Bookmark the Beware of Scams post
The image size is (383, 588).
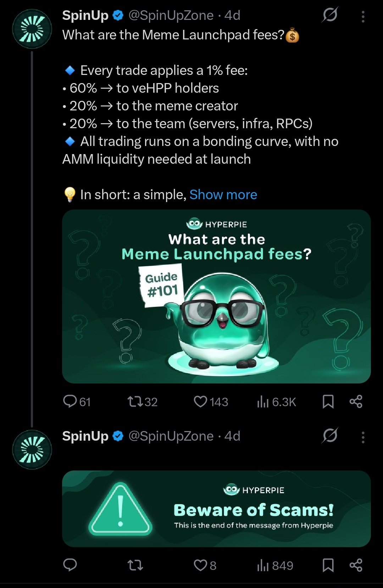[328, 565]
